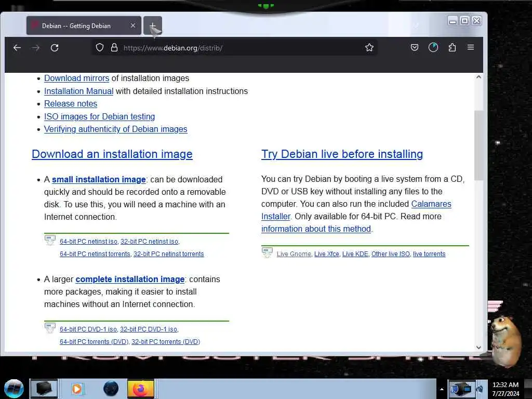Reload the Debian page
532x399 pixels.
click(55, 48)
